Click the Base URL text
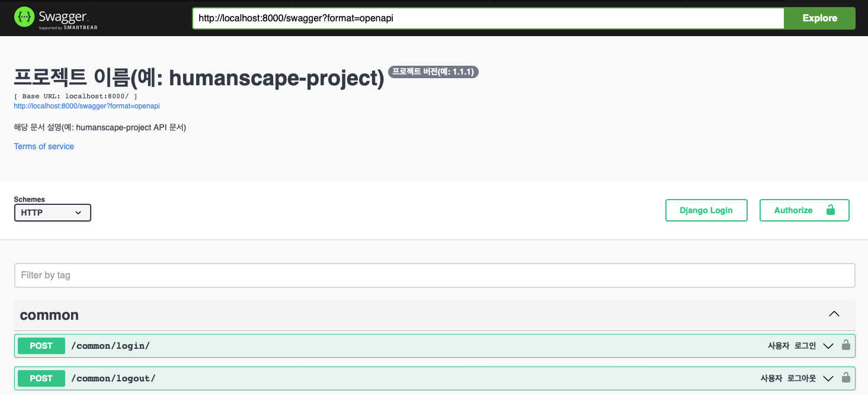Viewport: 868px width, 395px height. coord(76,96)
